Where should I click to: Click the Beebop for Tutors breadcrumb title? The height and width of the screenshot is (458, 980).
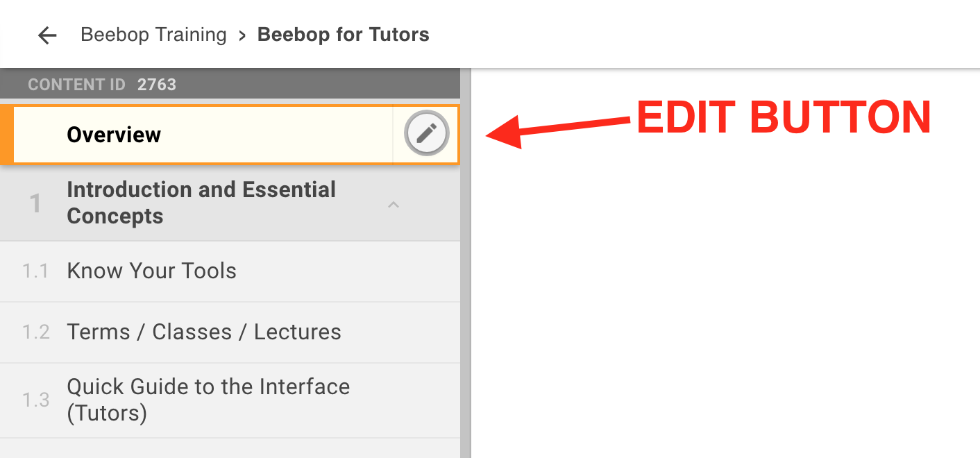343,35
